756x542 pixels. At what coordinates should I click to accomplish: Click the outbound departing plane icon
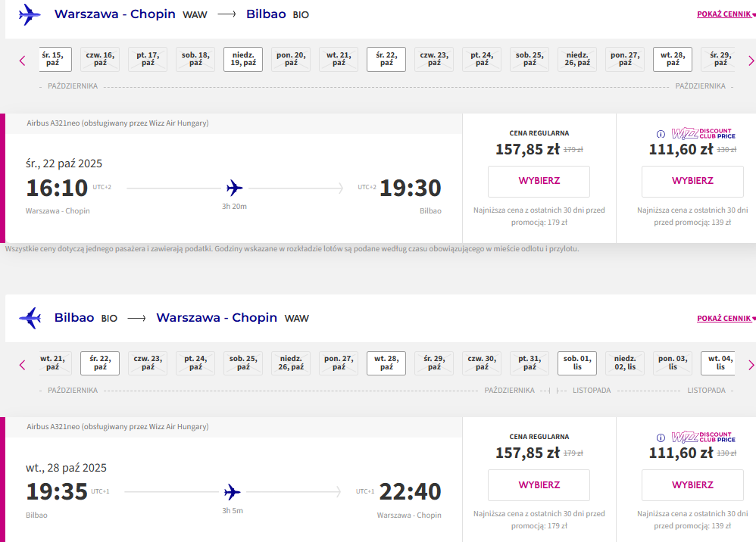(x=30, y=14)
